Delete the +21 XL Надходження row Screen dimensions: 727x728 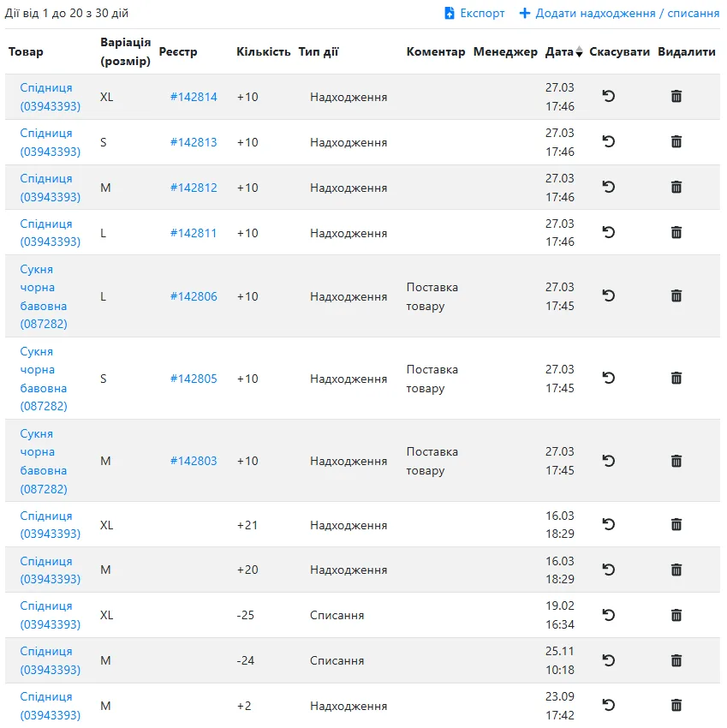click(x=676, y=525)
